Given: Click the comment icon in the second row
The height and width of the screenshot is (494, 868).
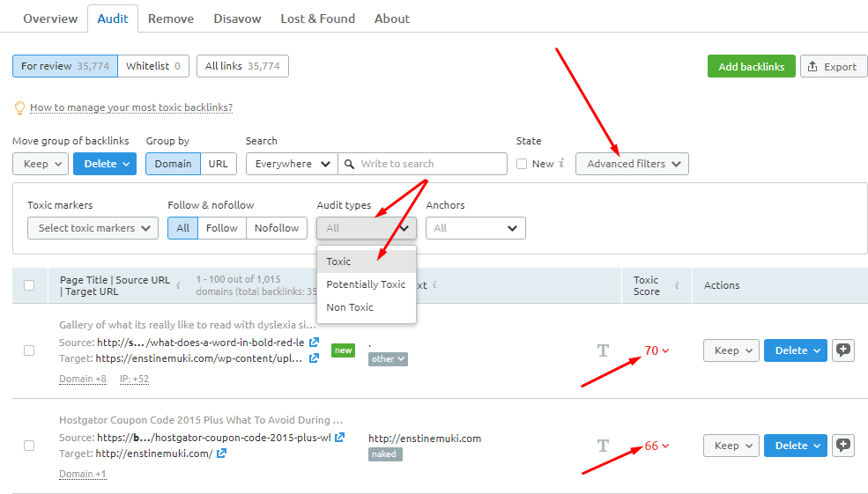Looking at the screenshot, I should click(x=843, y=446).
